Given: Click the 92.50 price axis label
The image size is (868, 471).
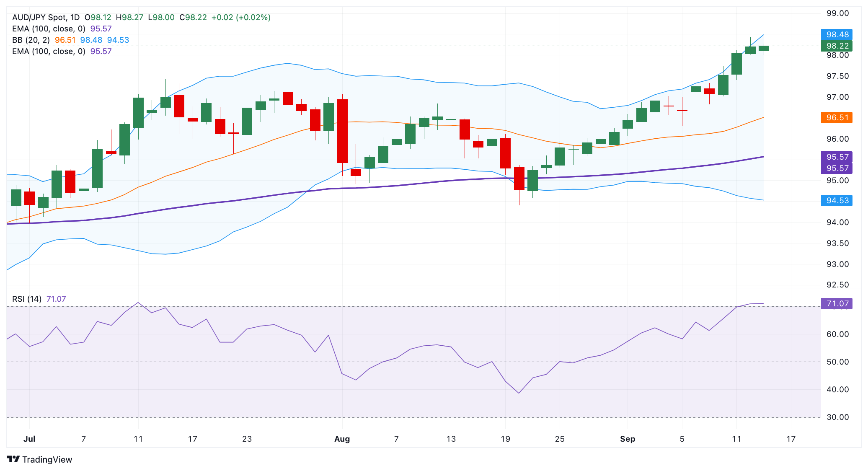Looking at the screenshot, I should click(837, 285).
